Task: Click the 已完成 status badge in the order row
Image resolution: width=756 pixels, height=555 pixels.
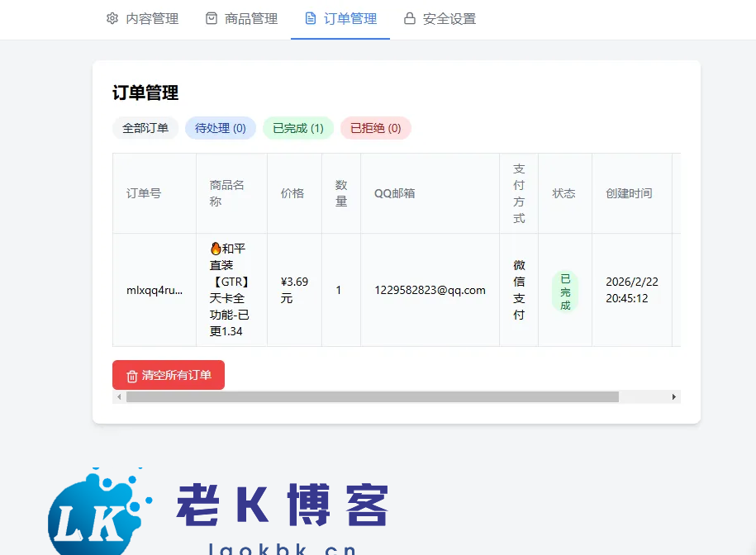Action: click(565, 292)
